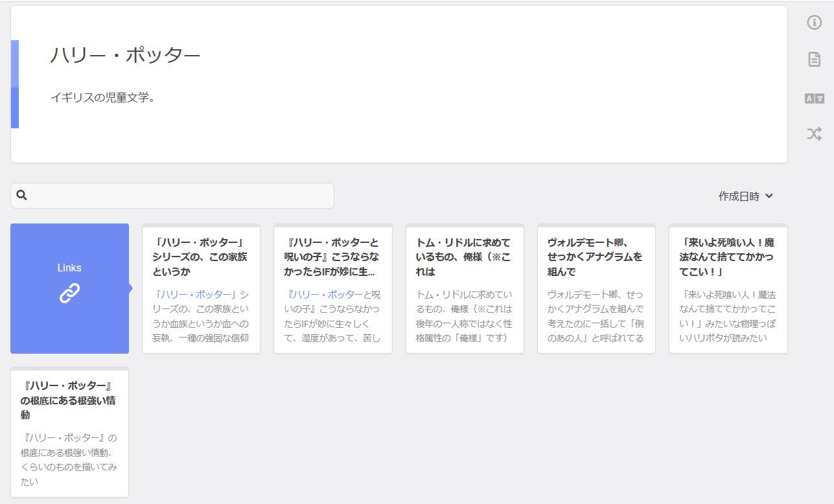Open the document page icon
Screen dimensions: 834x504
[814, 60]
